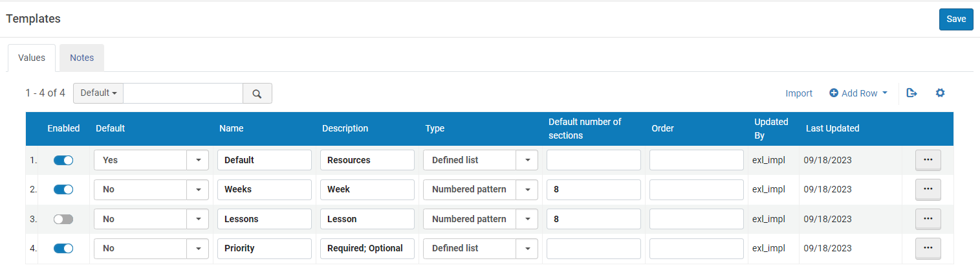Open row actions menu for Default row
The height and width of the screenshot is (274, 980).
(928, 160)
